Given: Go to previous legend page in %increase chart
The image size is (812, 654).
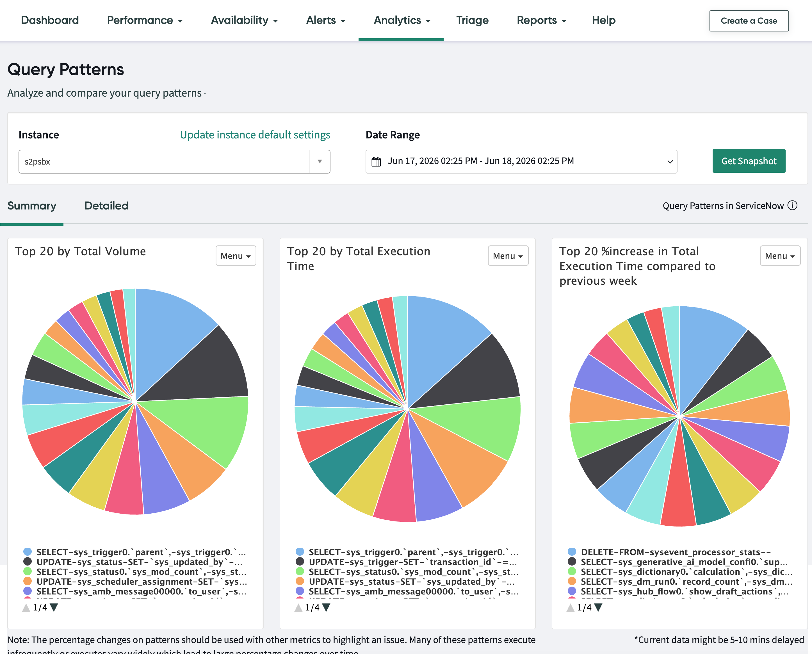Looking at the screenshot, I should (571, 608).
